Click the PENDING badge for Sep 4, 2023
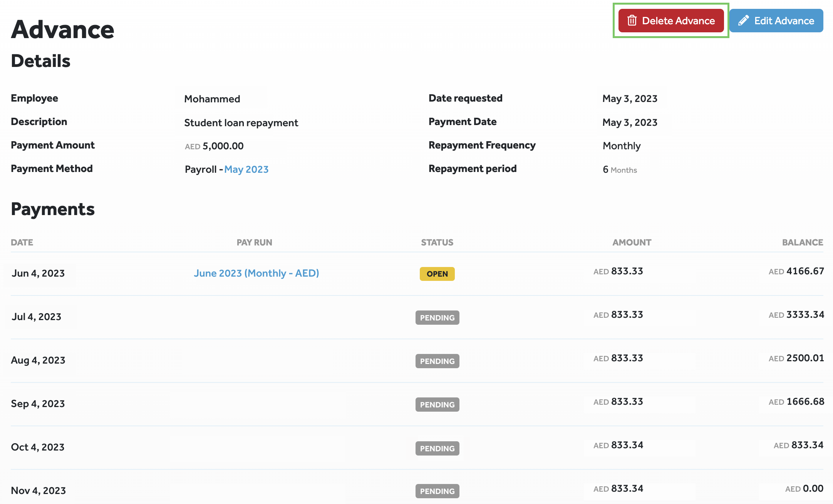The height and width of the screenshot is (504, 833). (437, 405)
